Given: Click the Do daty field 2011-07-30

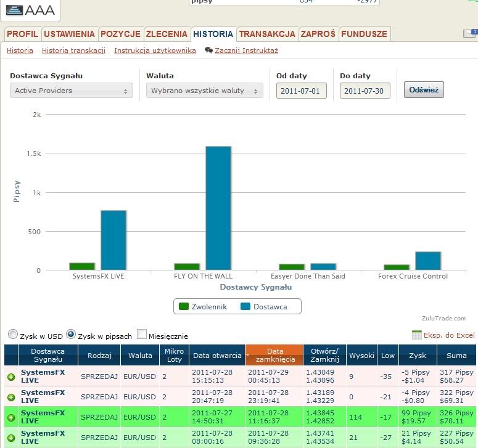Looking at the screenshot, I should (x=365, y=91).
